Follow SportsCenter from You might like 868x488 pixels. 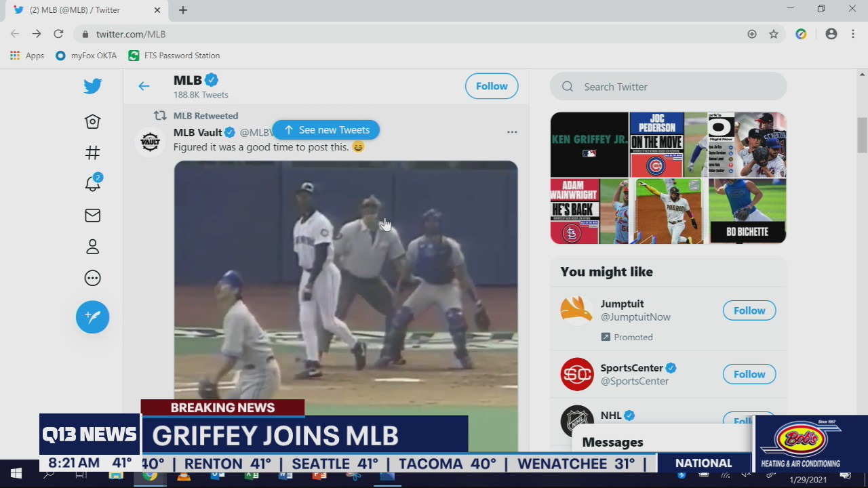tap(749, 373)
